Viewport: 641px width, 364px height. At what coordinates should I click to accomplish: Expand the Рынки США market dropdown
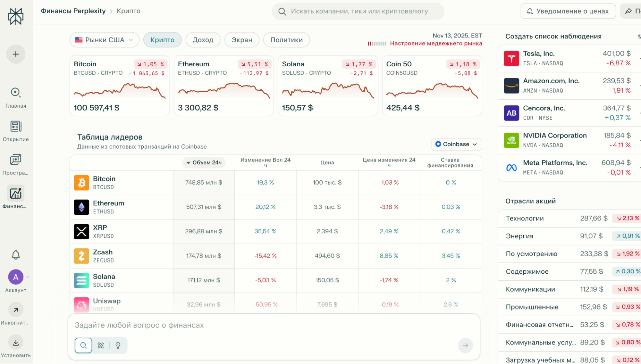click(x=105, y=40)
